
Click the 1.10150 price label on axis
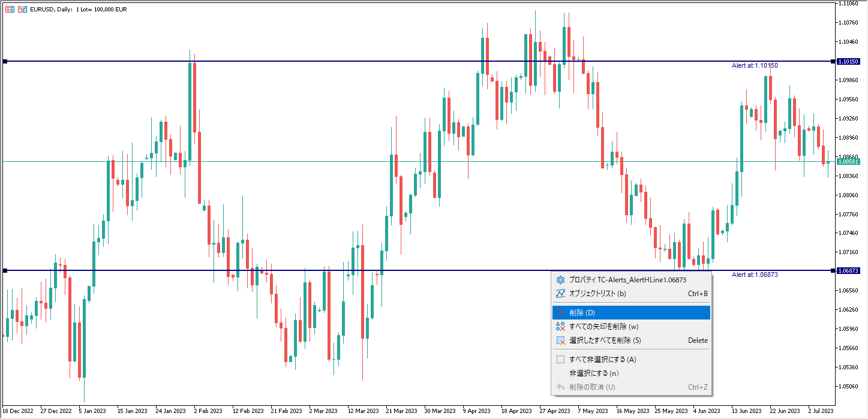[849, 61]
